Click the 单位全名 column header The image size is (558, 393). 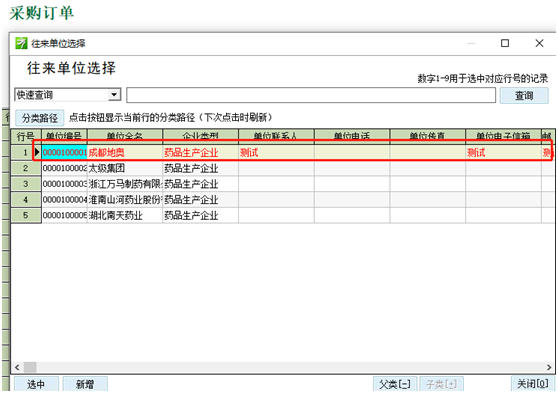coord(125,136)
